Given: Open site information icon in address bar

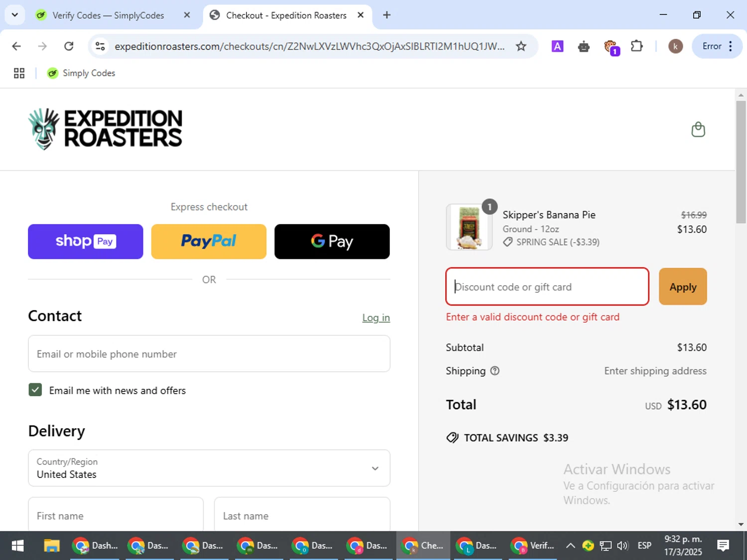Looking at the screenshot, I should pyautogui.click(x=100, y=46).
